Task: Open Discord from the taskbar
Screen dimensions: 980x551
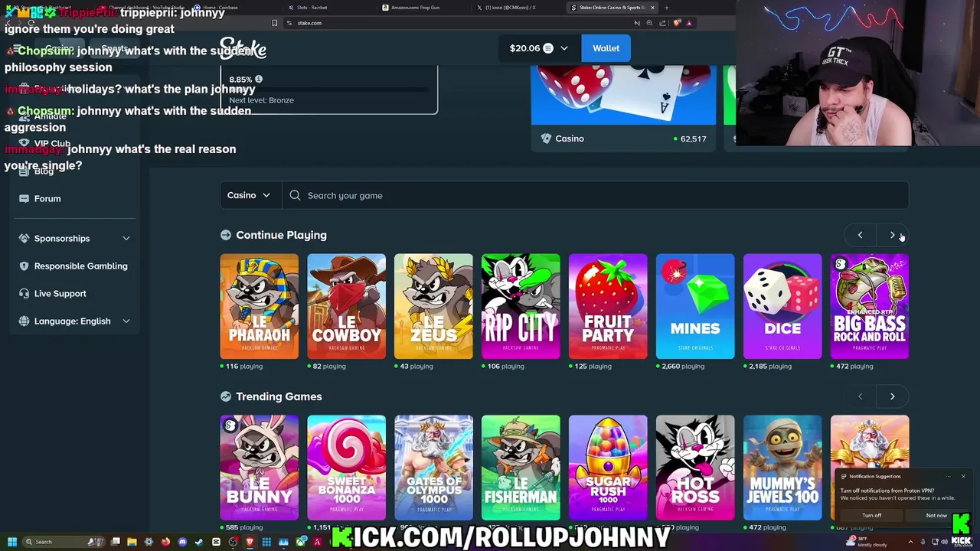Action: tap(182, 542)
